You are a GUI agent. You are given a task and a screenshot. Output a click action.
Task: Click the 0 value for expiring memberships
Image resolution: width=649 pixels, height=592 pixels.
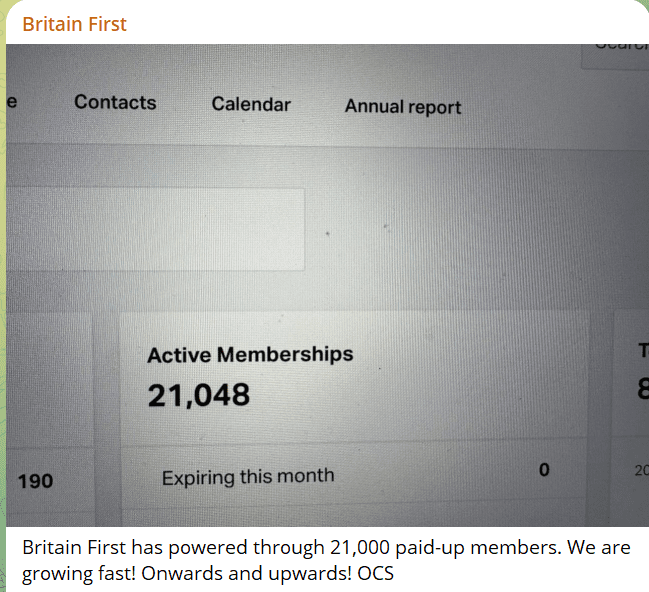[544, 469]
